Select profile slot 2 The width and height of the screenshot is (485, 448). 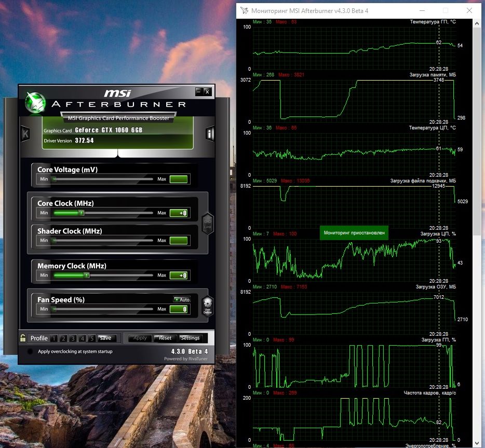coord(63,338)
